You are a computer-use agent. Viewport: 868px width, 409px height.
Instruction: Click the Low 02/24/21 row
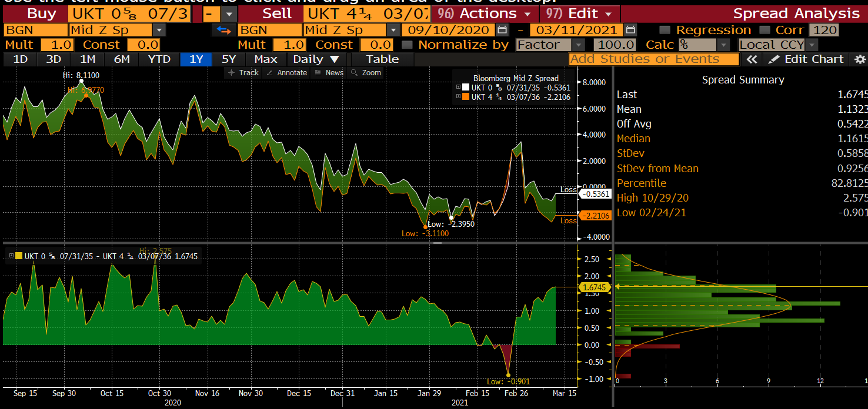742,213
